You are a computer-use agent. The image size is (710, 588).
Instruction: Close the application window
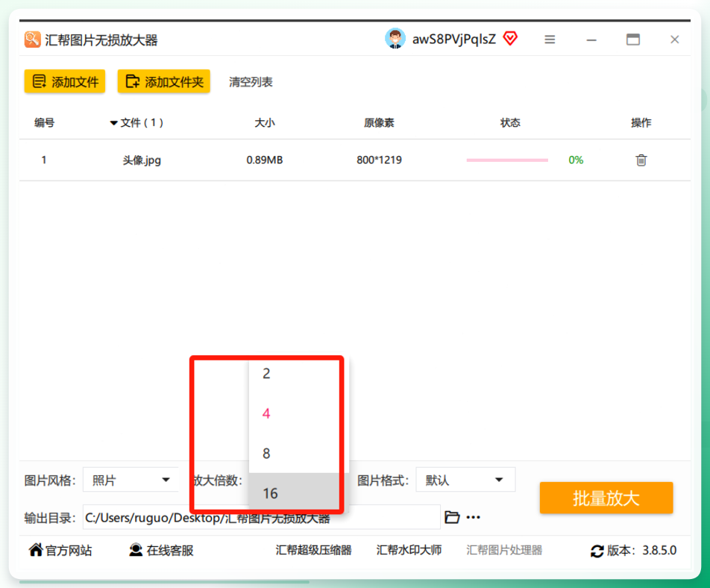pos(675,40)
